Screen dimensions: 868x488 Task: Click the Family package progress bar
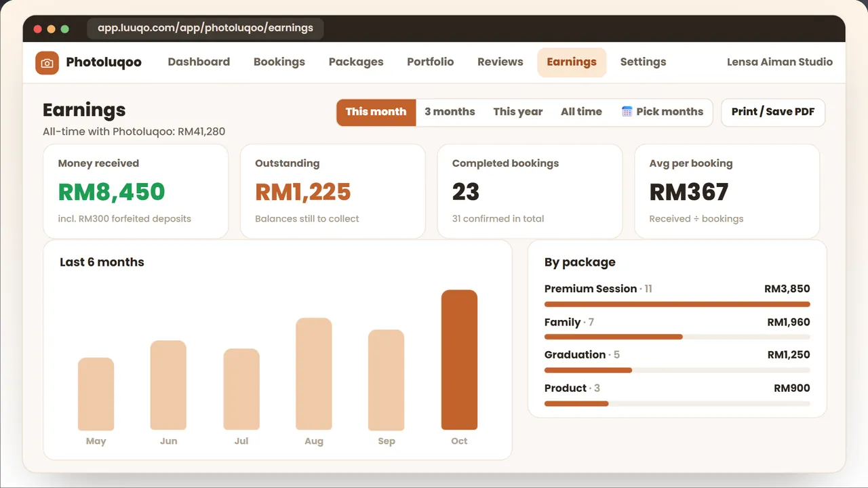677,337
